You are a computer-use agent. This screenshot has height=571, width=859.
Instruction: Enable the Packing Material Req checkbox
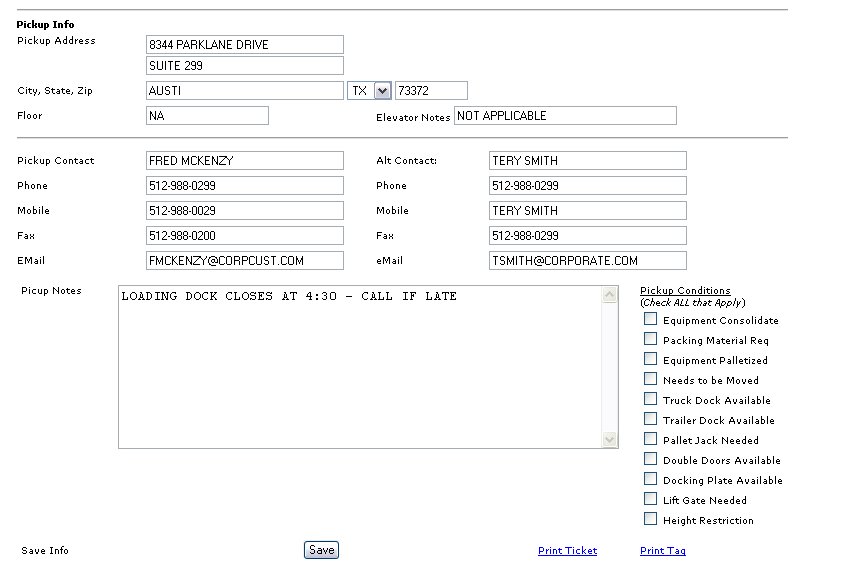click(651, 339)
